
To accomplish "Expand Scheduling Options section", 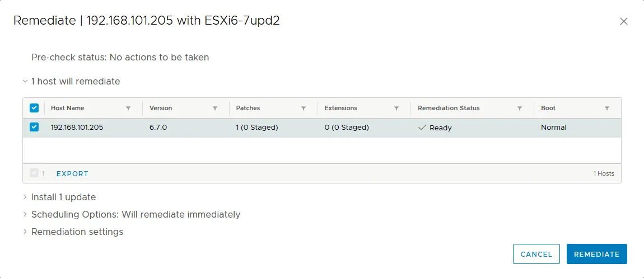I will coord(25,214).
